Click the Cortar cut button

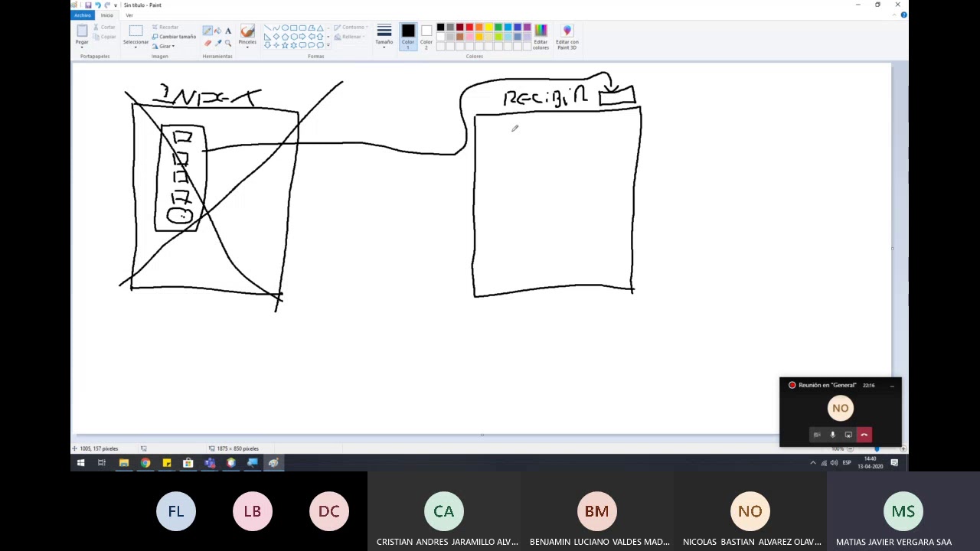[x=104, y=27]
